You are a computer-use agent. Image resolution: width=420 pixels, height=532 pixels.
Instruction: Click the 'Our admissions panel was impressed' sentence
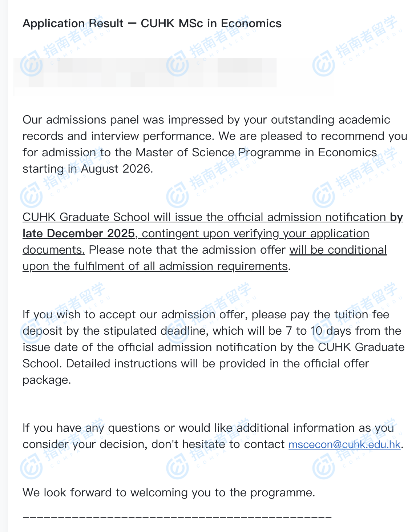120,120
